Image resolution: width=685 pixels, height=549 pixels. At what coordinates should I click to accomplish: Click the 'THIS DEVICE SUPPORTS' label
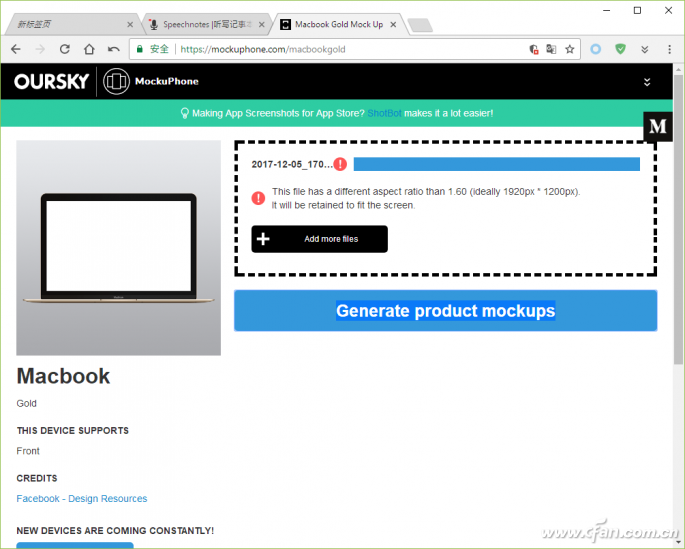coord(73,431)
